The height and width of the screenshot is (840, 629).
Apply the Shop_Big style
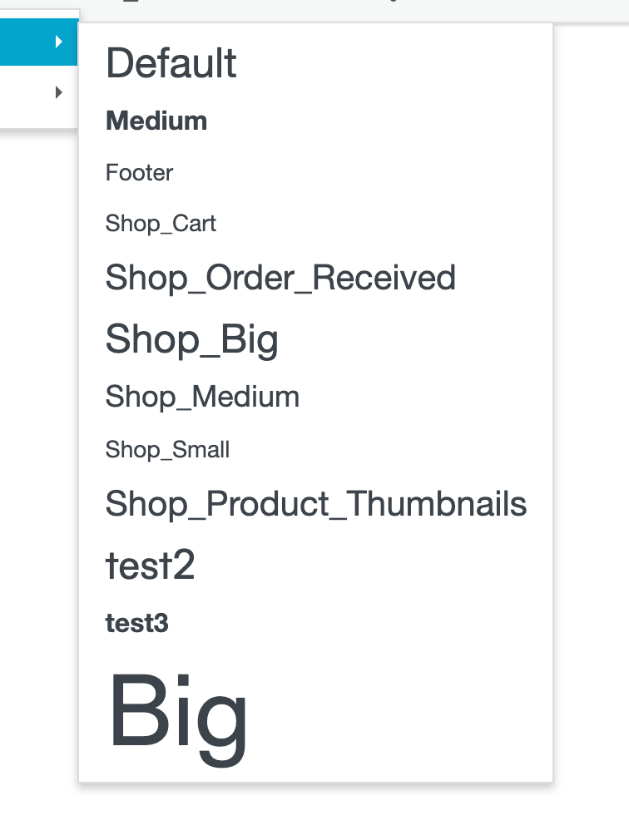point(191,338)
